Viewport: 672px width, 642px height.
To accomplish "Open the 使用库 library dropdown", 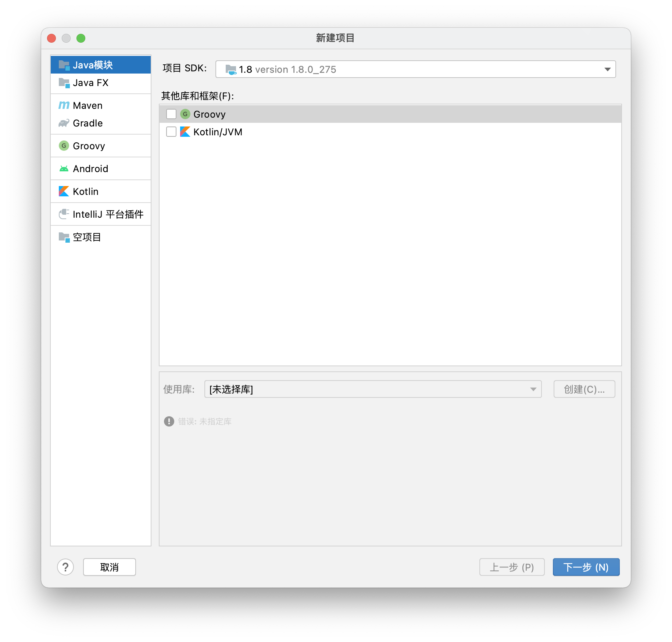I will tap(373, 389).
